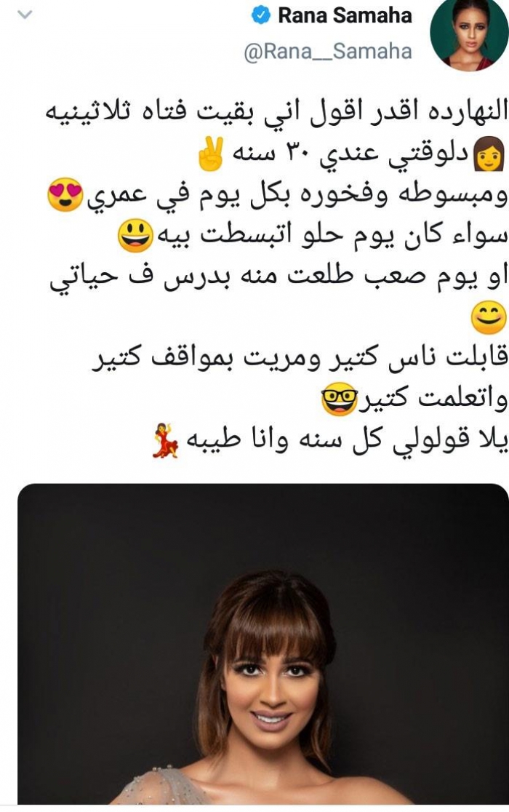Click the last tweet line 'يلا قولولي'

point(330,440)
